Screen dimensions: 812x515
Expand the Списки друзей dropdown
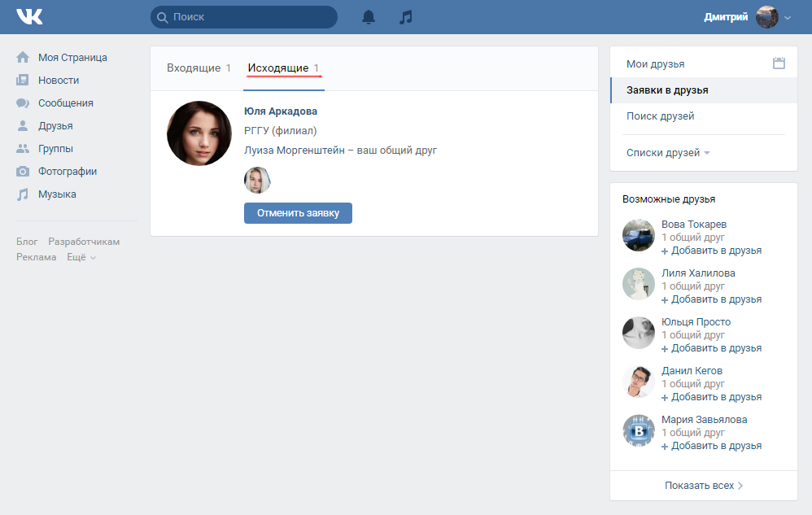pos(667,153)
